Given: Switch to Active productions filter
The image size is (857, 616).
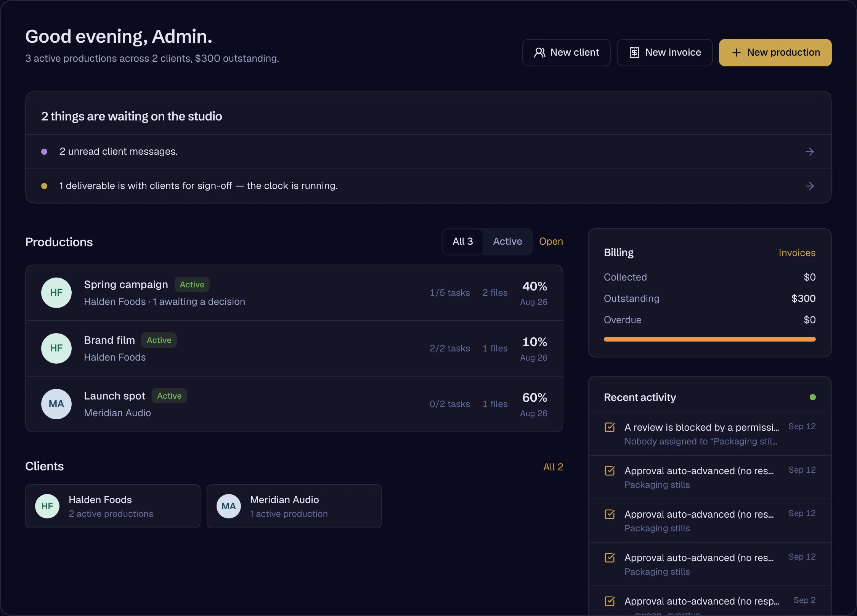Looking at the screenshot, I should click(507, 242).
